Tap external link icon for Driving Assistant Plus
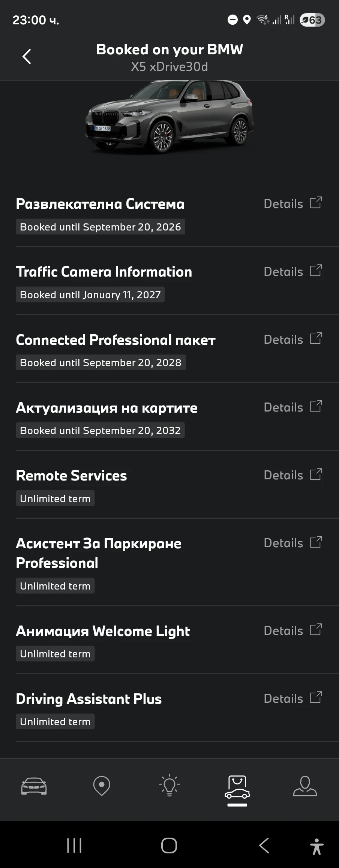Screen dimensions: 339x868 coord(316,698)
